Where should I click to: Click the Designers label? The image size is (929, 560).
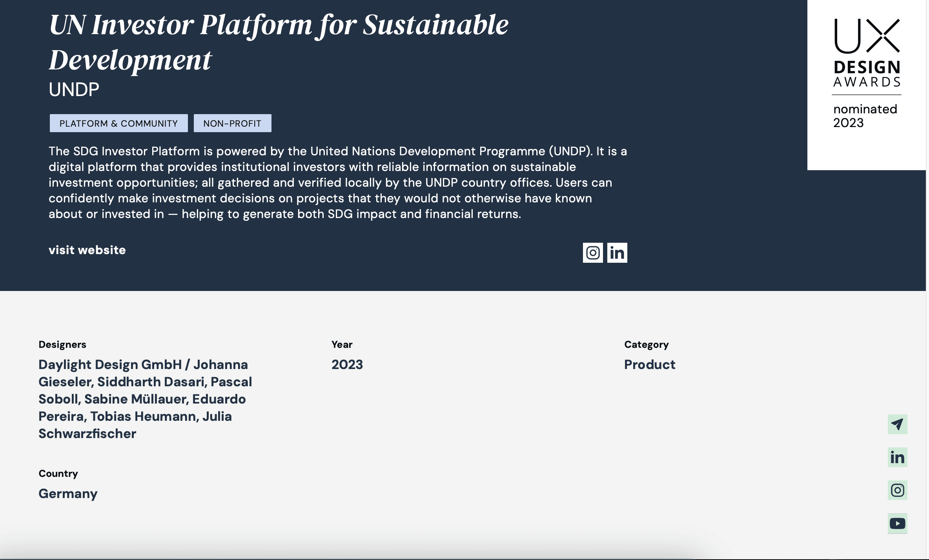tap(62, 344)
